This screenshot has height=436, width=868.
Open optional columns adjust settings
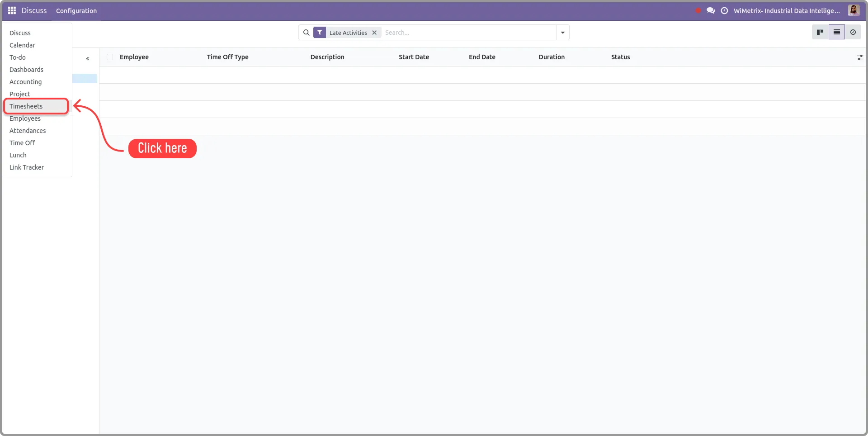click(859, 57)
